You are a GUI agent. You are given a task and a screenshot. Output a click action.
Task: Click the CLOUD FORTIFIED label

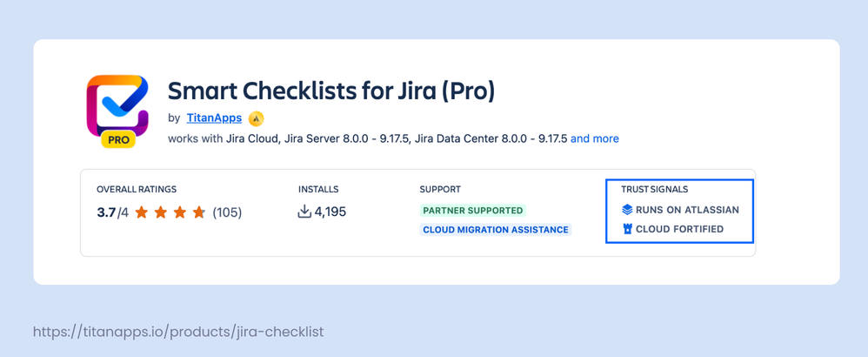679,229
